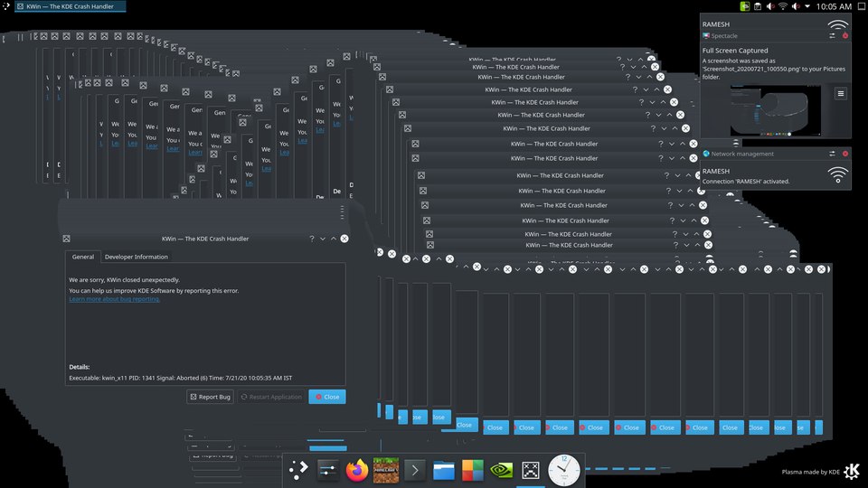Click the green NVIDIA tray icon in top panel
Image resolution: width=868 pixels, height=488 pixels.
744,6
